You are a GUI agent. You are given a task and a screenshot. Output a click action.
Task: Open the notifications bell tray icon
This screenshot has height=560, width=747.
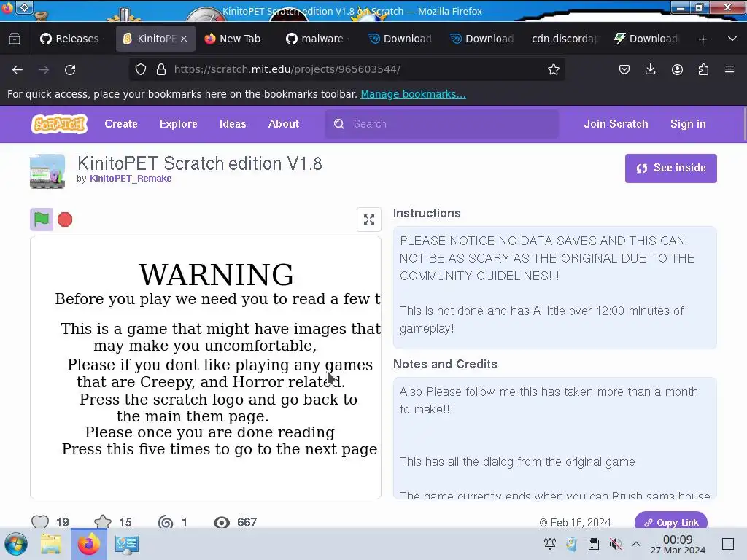pyautogui.click(x=550, y=543)
